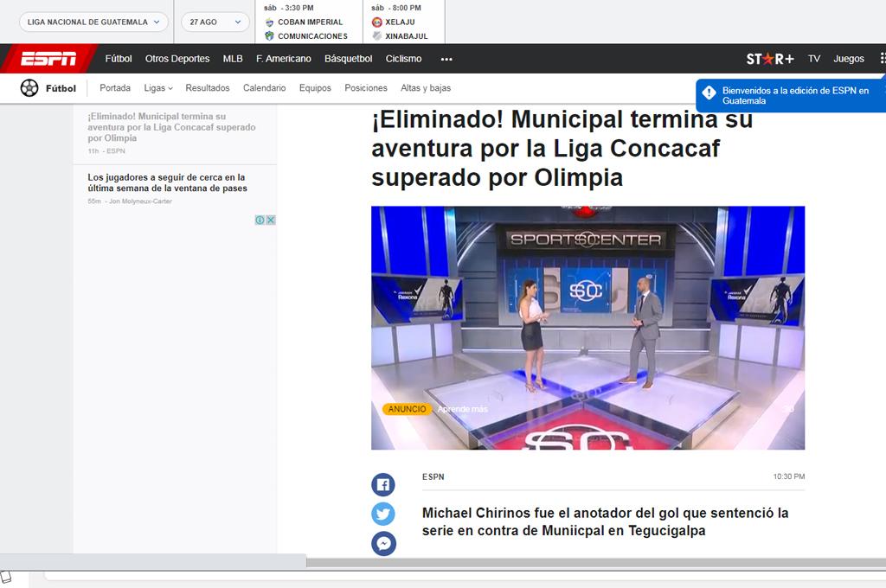Open the STAR+ streaming link
Screen dimensions: 886x588
coord(768,58)
